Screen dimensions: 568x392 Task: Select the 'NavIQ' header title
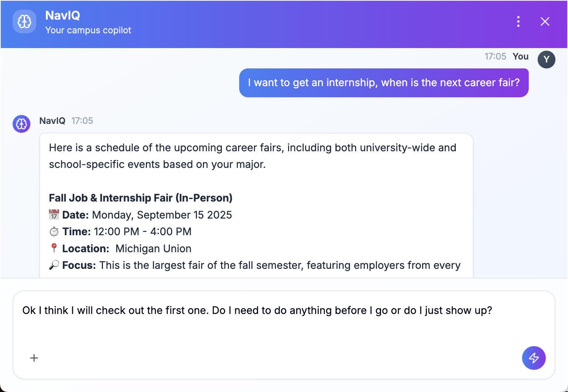point(62,16)
